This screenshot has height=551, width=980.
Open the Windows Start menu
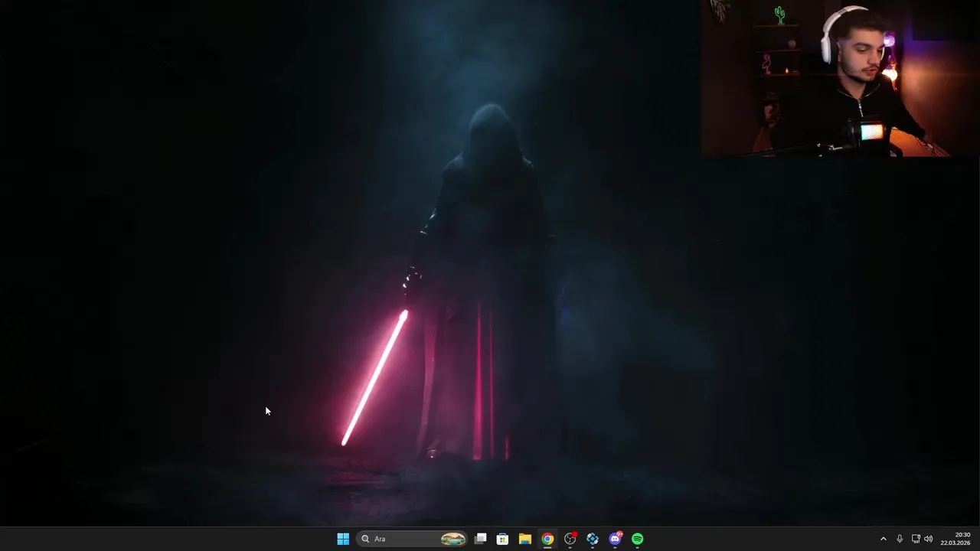coord(343,539)
